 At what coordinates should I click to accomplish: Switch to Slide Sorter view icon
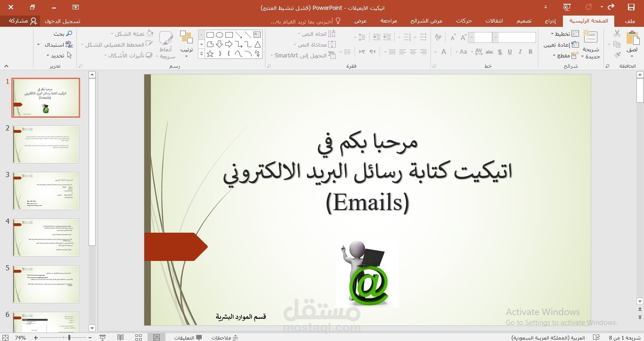coord(139,337)
